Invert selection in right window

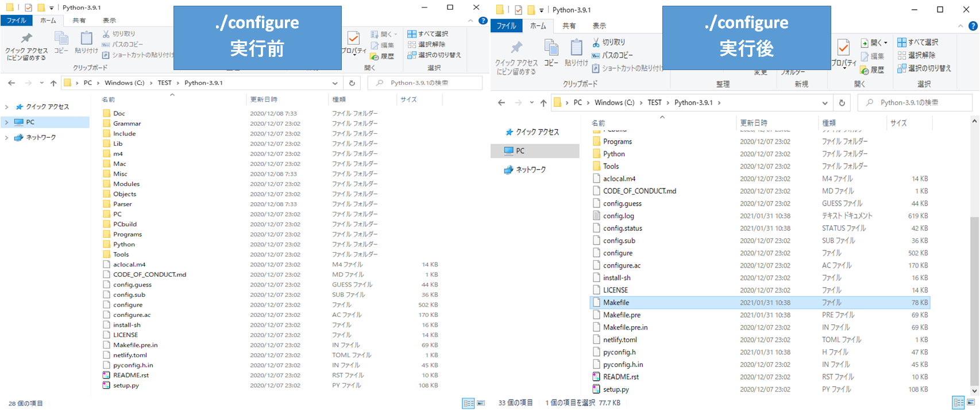click(924, 68)
